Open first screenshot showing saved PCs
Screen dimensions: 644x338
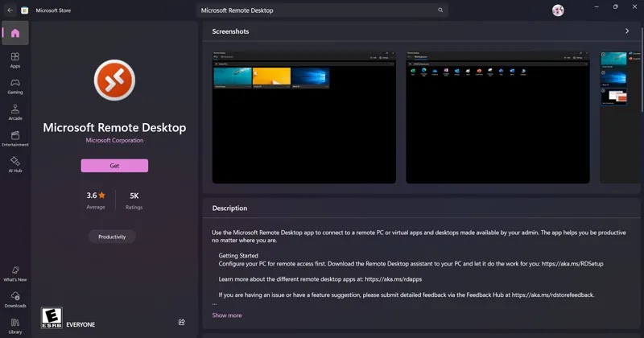[x=304, y=117]
